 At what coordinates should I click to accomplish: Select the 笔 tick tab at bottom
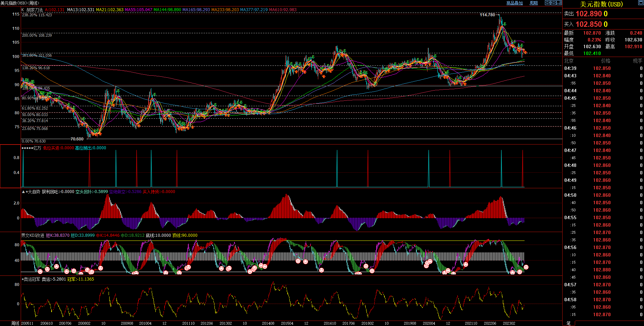tap(569, 323)
